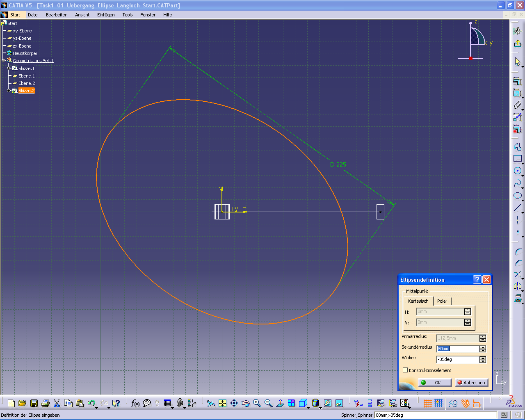
Task: Click the New document icon
Action: coord(11,403)
